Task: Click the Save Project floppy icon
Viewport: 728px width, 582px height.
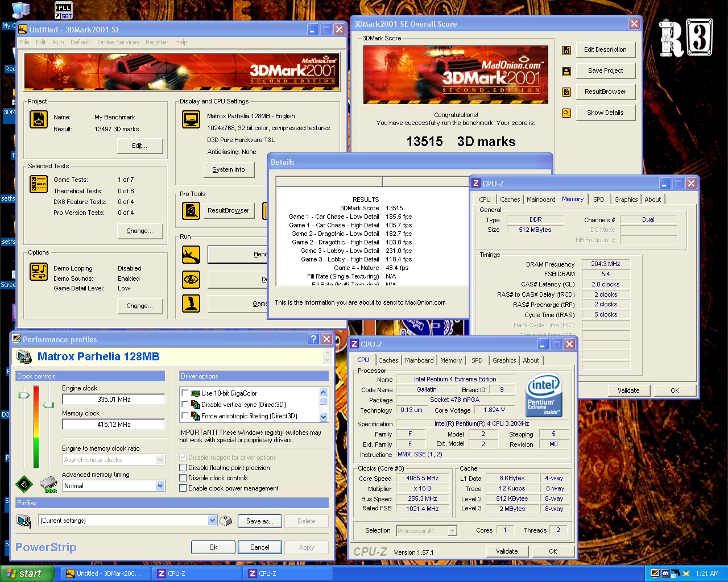Action: click(x=566, y=71)
